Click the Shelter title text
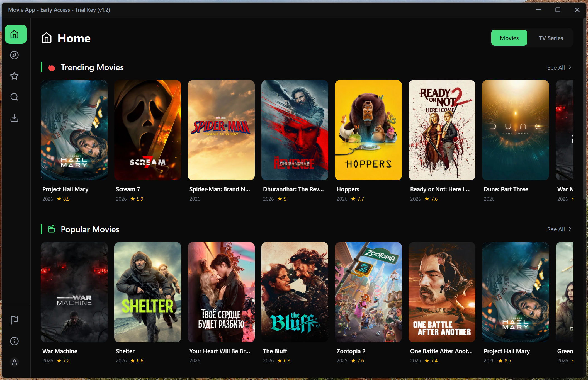The image size is (588, 380). (x=125, y=351)
